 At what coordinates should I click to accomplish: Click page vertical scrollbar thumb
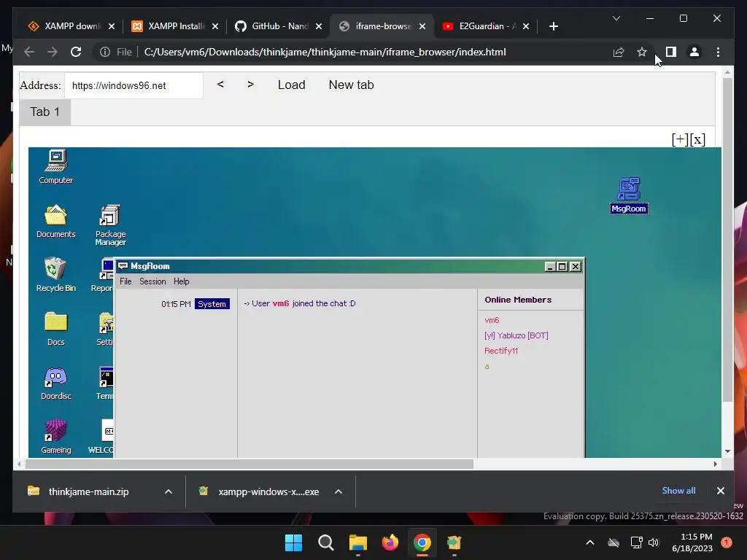click(727, 239)
